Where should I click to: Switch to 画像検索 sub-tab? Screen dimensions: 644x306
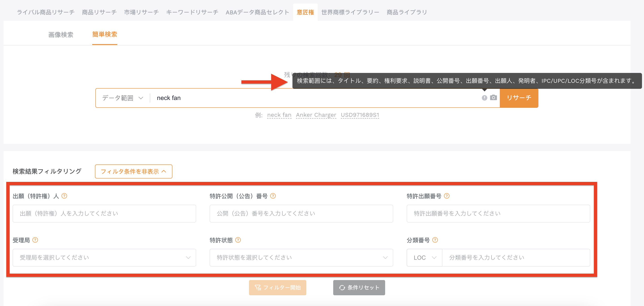(x=61, y=34)
